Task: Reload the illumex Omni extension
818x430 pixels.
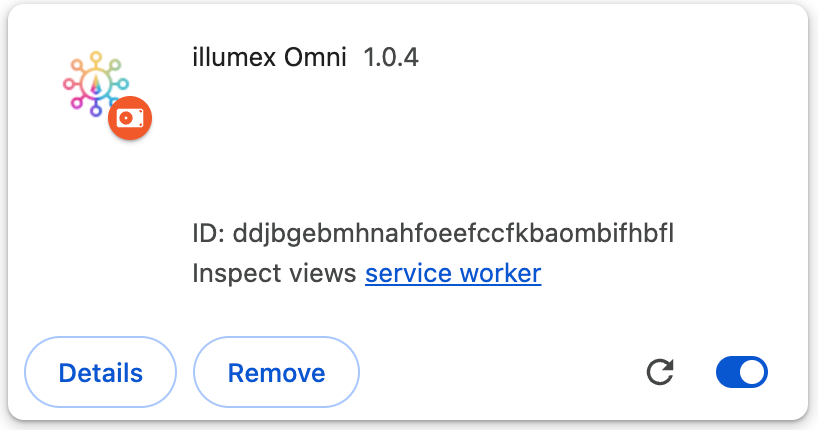Action: click(x=660, y=373)
